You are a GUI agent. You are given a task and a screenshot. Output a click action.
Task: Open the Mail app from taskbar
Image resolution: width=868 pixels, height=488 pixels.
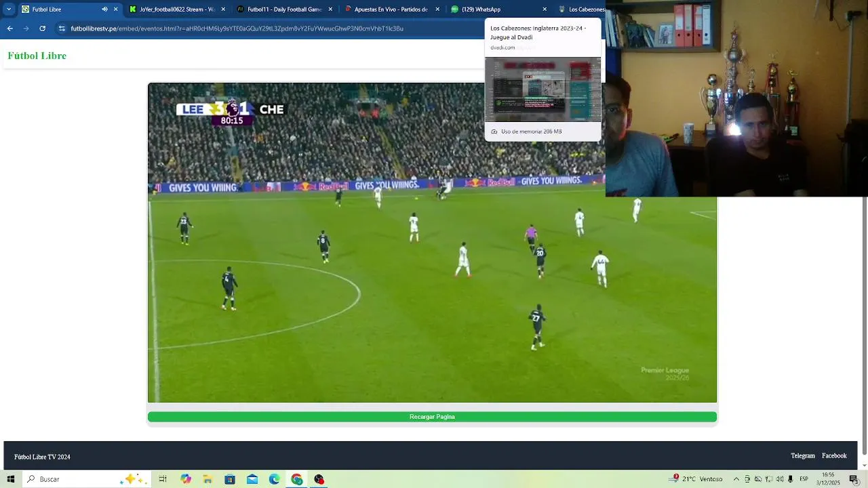tap(252, 479)
